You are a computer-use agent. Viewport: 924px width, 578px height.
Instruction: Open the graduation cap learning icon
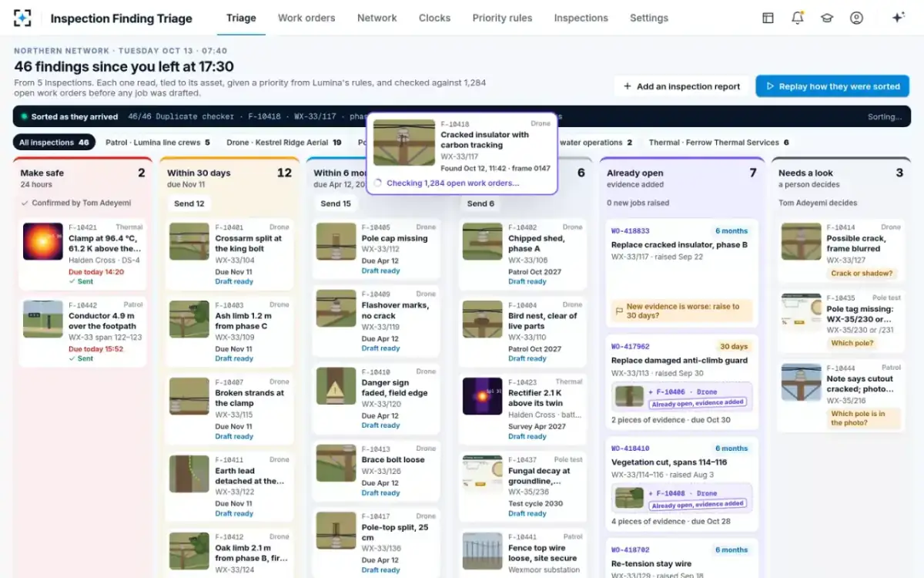[827, 18]
